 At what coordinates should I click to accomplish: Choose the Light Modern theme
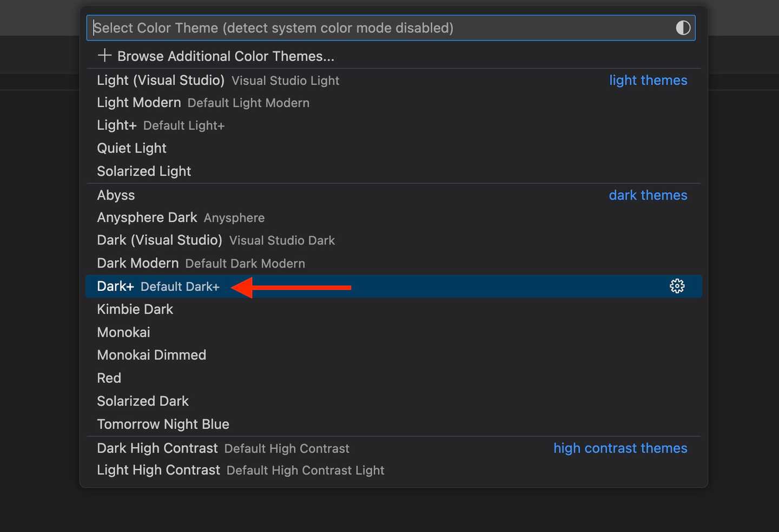click(139, 103)
